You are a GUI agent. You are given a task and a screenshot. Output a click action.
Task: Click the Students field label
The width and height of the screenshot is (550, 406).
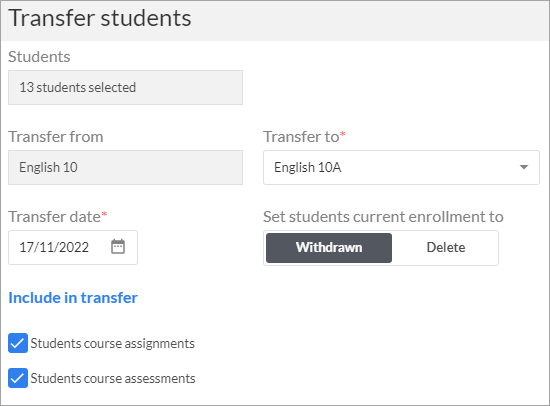(39, 56)
